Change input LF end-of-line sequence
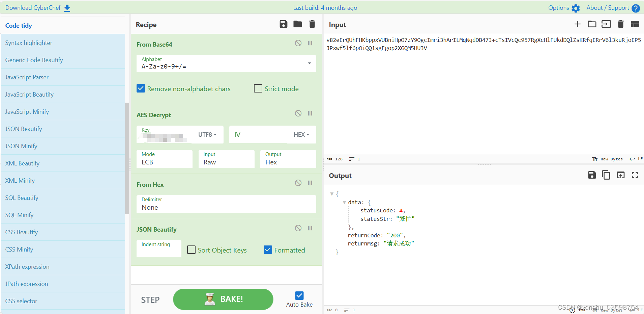Image resolution: width=644 pixels, height=314 pixels. [636, 159]
